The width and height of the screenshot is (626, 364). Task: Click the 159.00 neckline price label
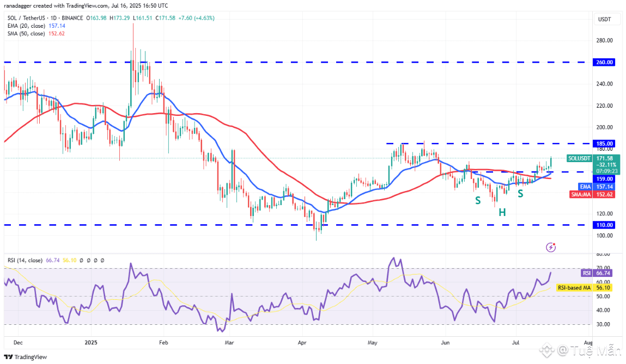click(x=604, y=179)
